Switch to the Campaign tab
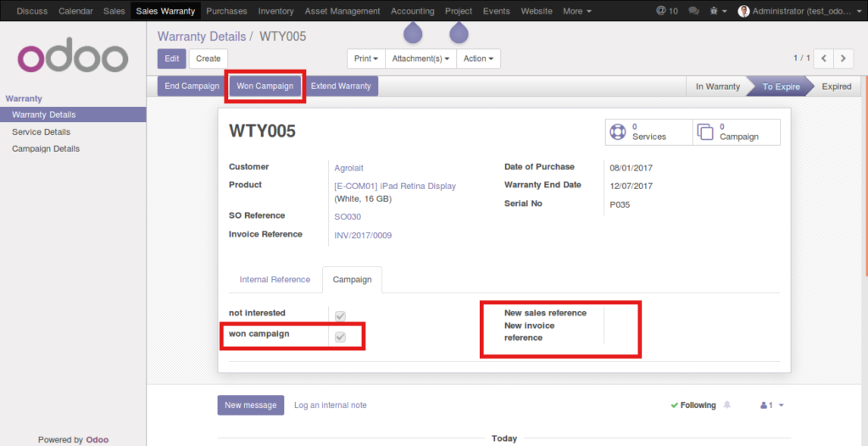 [352, 279]
